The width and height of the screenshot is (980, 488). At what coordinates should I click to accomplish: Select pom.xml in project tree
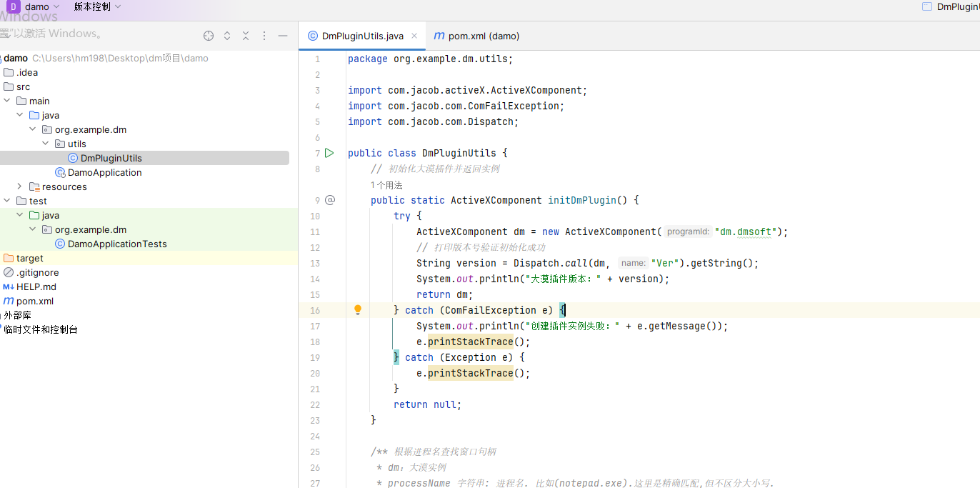click(x=29, y=301)
